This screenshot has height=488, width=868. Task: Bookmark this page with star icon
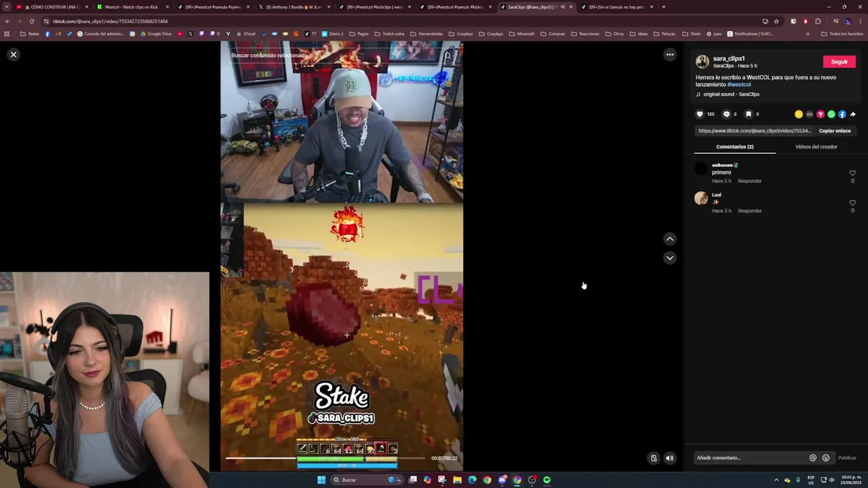pyautogui.click(x=776, y=21)
